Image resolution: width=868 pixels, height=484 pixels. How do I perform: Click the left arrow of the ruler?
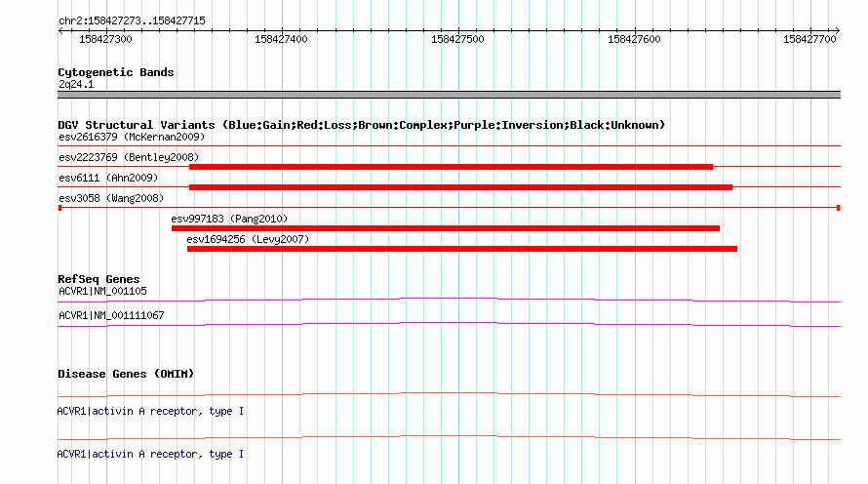tap(60, 30)
